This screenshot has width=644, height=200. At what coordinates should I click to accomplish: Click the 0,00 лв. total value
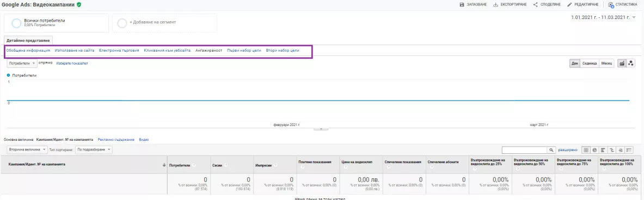(369, 179)
